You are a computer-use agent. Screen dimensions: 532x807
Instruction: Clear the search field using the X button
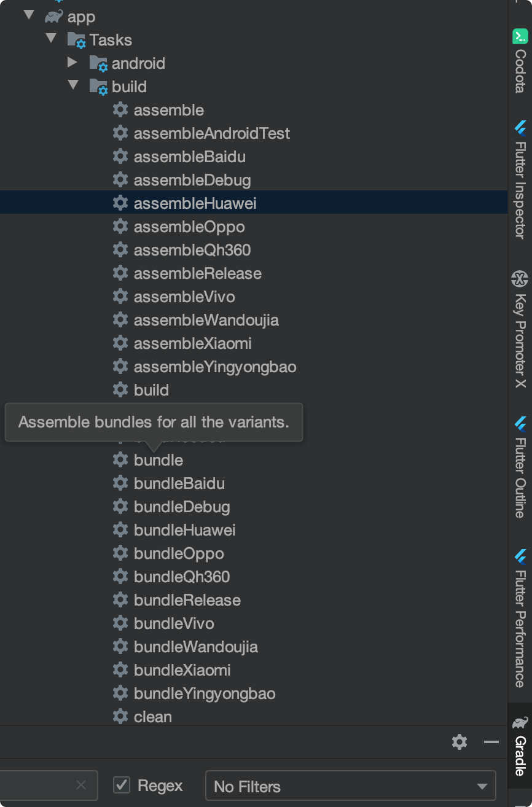80,785
